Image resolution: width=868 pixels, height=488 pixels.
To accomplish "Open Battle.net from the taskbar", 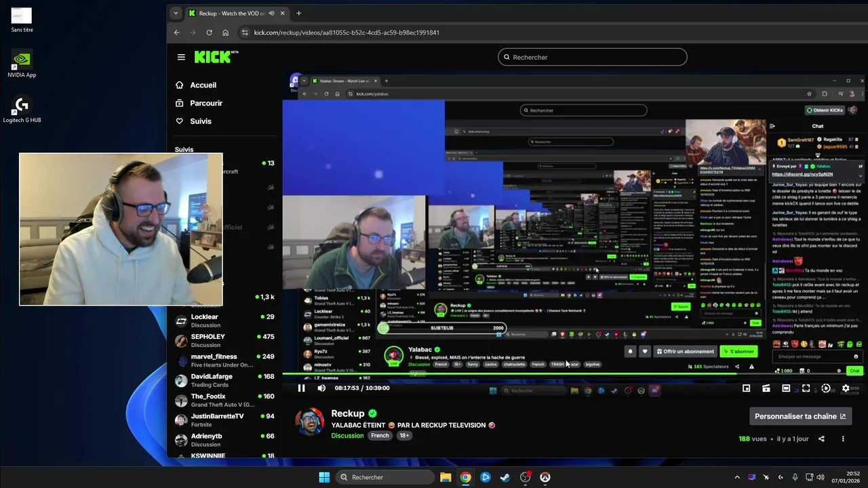I will [486, 477].
